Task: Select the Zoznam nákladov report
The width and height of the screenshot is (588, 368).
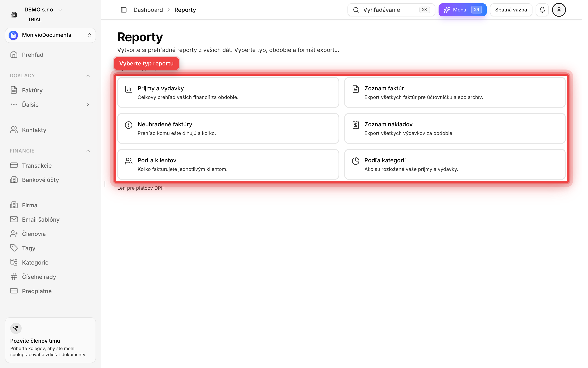Action: tap(455, 129)
